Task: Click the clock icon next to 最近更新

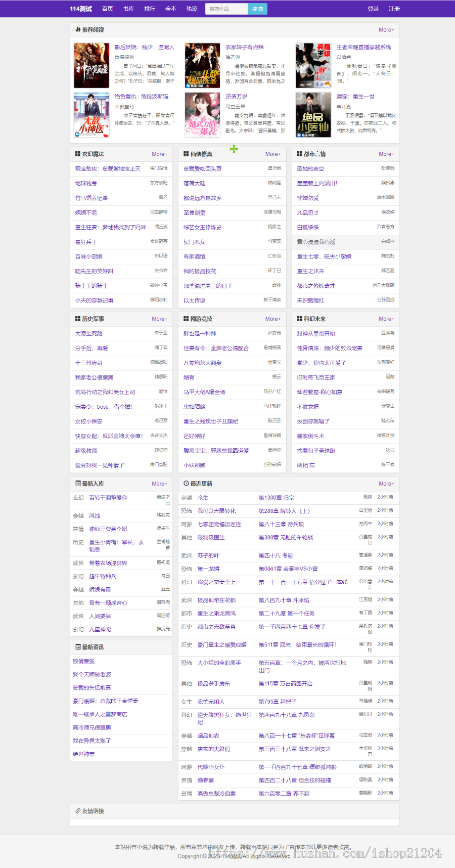Action: 186,484
